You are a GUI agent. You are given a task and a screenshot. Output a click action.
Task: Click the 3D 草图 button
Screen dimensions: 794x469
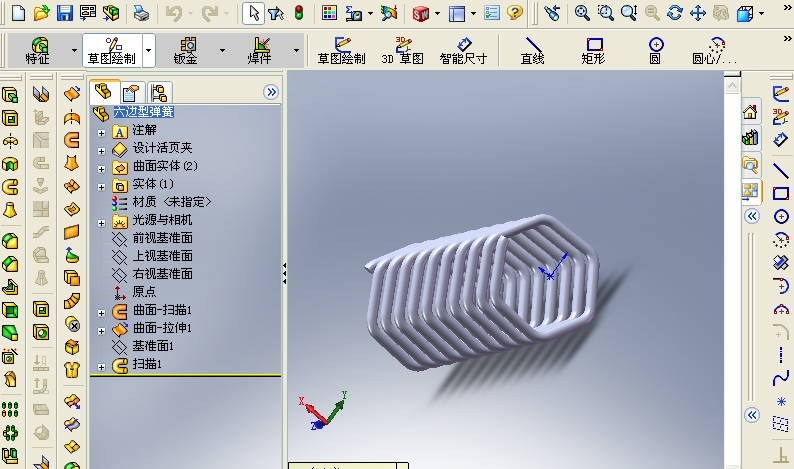pyautogui.click(x=403, y=51)
